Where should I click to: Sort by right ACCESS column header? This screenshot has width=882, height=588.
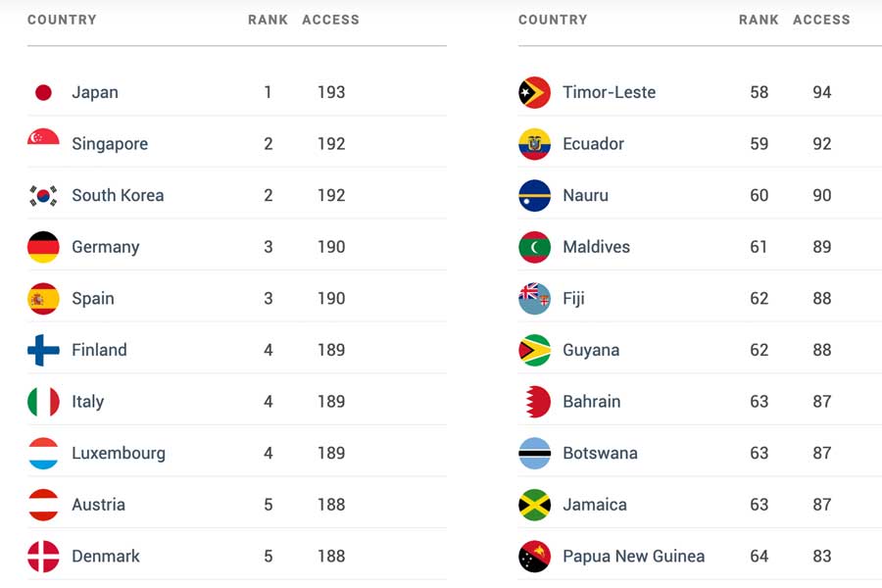pyautogui.click(x=821, y=20)
